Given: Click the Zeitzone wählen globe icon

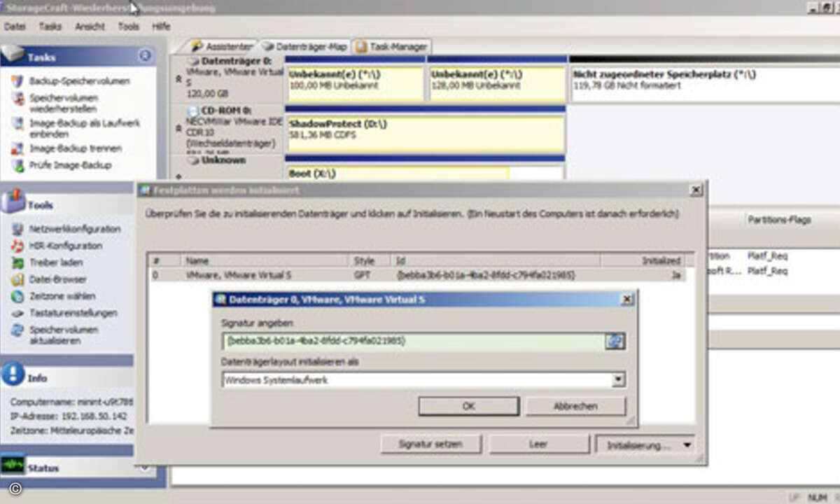Looking at the screenshot, I should point(17,296).
